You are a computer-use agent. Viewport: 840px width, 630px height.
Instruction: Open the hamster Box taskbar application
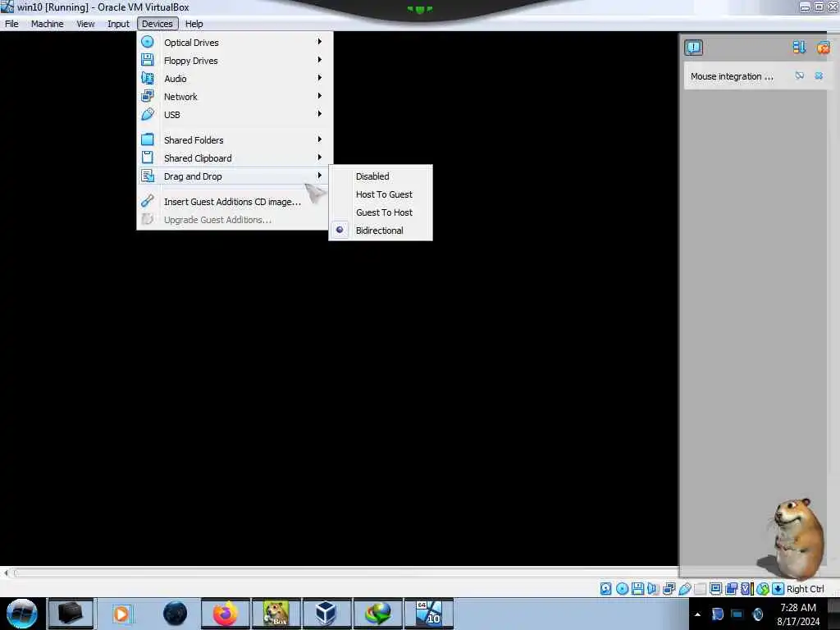pyautogui.click(x=276, y=614)
